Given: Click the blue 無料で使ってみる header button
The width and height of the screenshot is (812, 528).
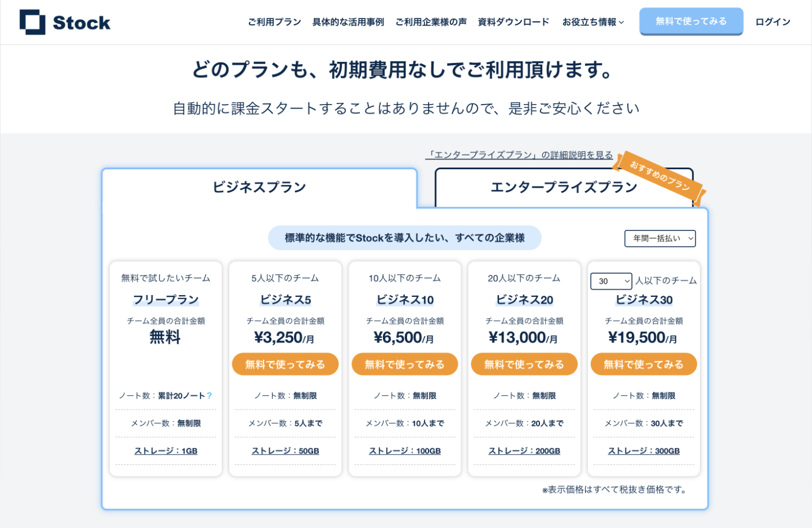Looking at the screenshot, I should tap(691, 21).
